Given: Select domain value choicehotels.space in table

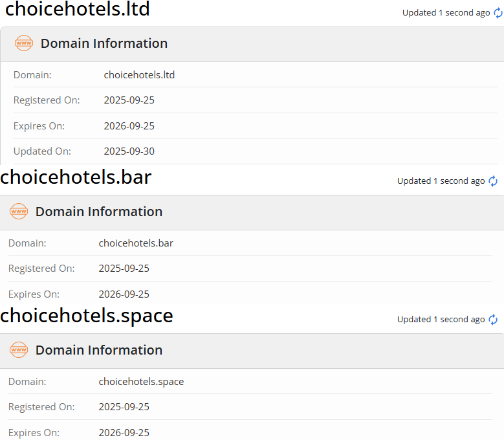Looking at the screenshot, I should coord(141,382).
